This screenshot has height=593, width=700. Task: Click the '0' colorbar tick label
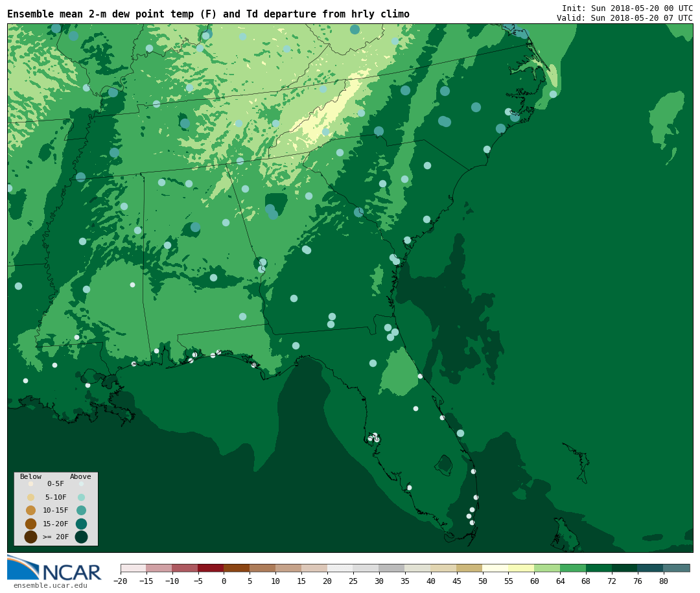click(224, 581)
